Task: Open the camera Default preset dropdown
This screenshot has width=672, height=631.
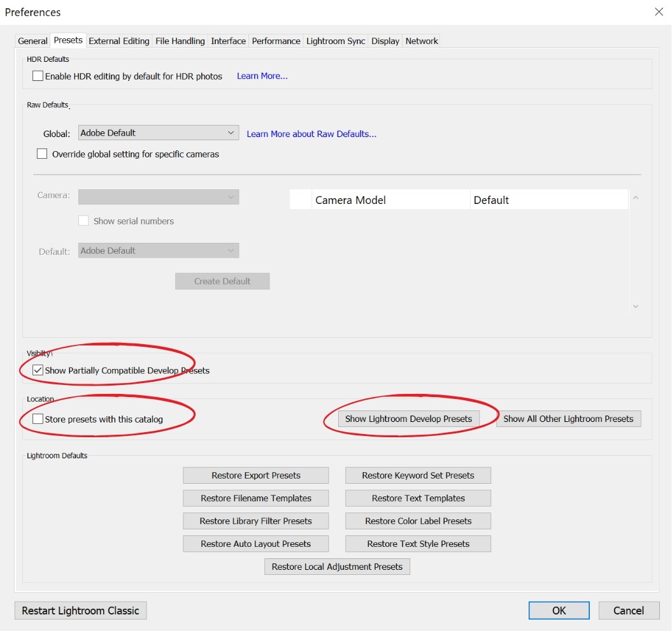Action: point(159,250)
